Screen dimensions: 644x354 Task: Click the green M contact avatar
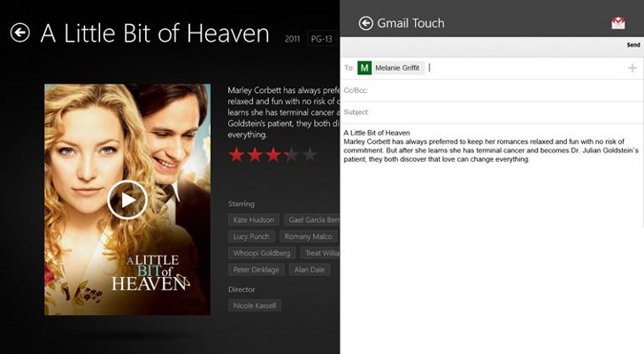click(x=364, y=68)
